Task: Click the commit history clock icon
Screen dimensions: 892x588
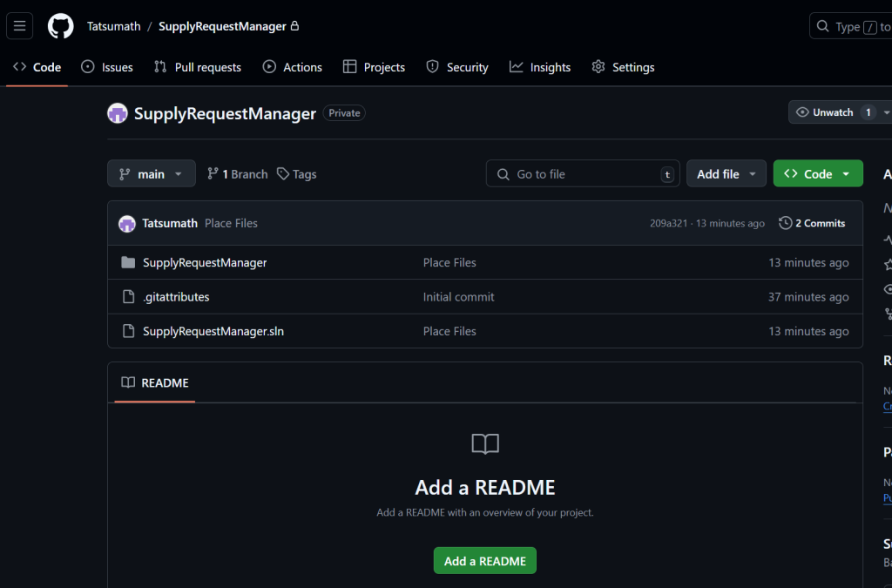Action: coord(785,223)
